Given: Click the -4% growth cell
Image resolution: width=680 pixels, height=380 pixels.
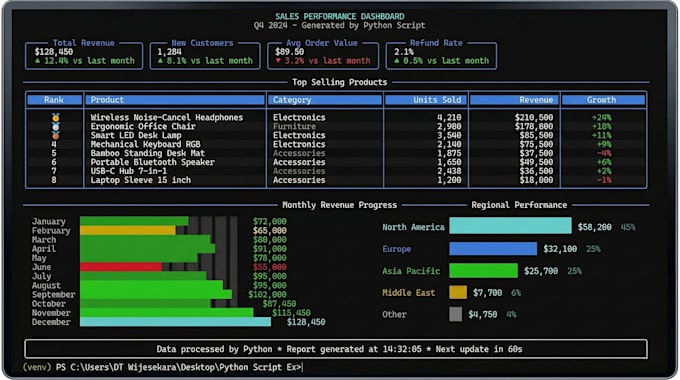Looking at the screenshot, I should [x=604, y=154].
